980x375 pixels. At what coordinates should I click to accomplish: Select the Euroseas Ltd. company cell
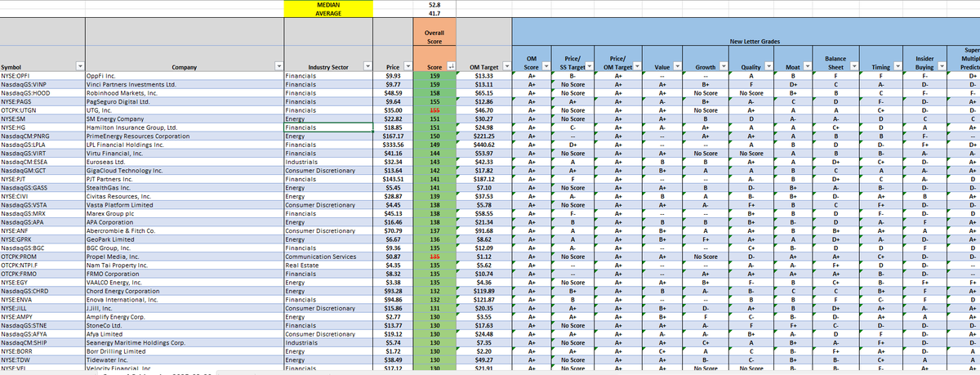click(x=184, y=161)
